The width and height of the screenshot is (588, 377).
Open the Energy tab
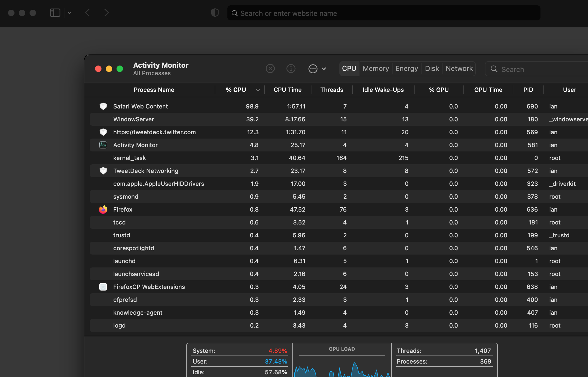[x=406, y=69]
